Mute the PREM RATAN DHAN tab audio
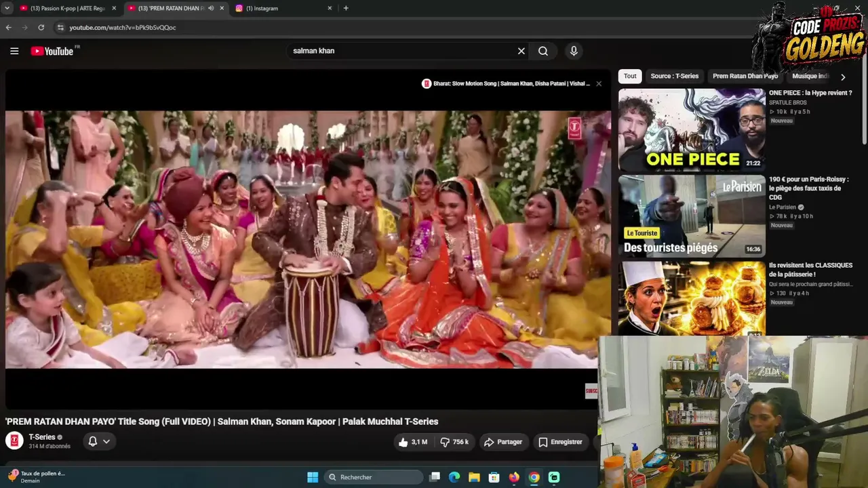 point(211,8)
